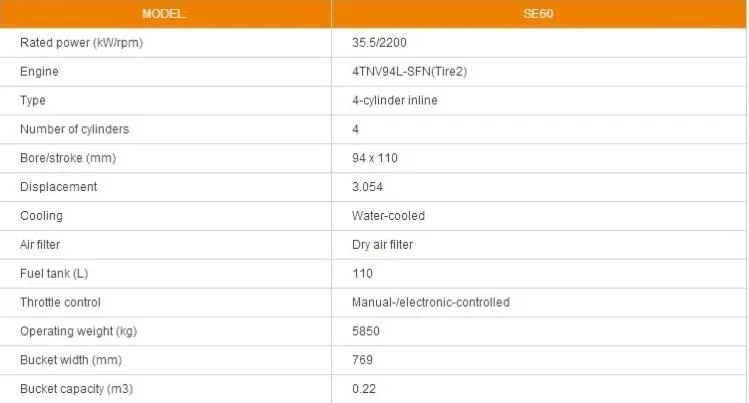Click the 769 bucket width value

click(x=362, y=360)
